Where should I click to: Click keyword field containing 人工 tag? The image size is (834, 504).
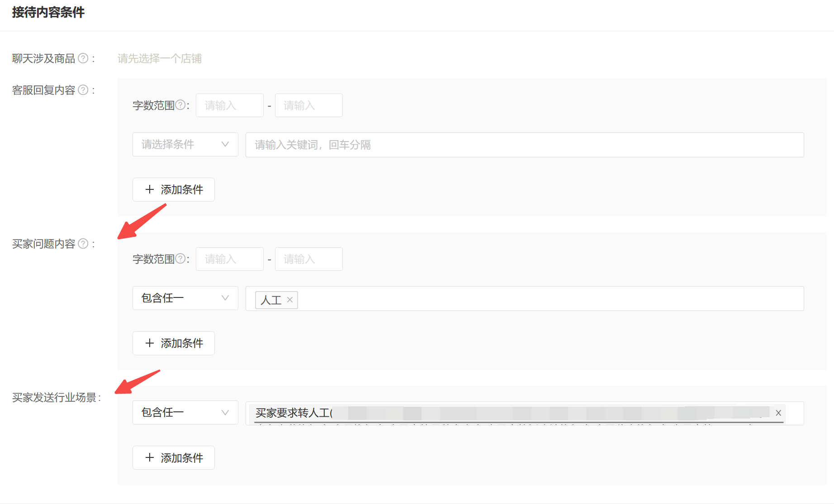(525, 299)
